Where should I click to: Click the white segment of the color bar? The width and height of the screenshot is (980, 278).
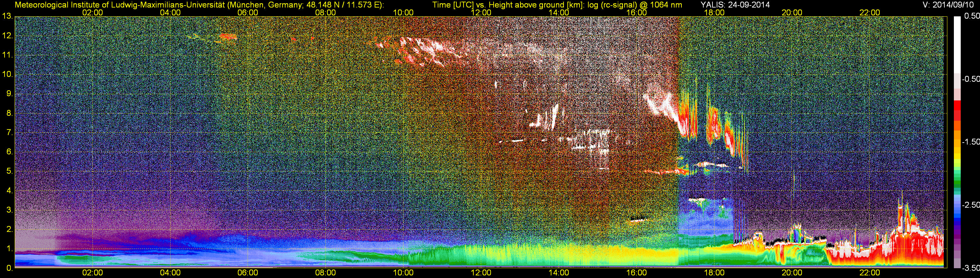pyautogui.click(x=957, y=45)
